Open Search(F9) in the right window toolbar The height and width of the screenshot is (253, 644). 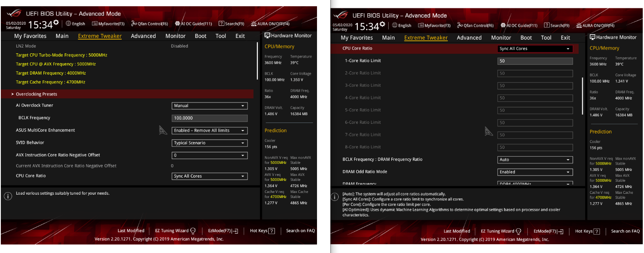(557, 25)
